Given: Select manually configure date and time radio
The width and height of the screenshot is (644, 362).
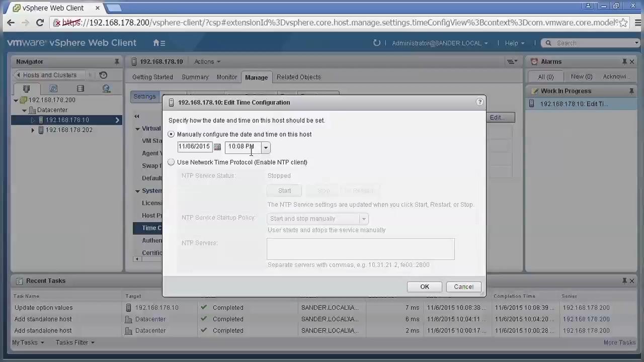Looking at the screenshot, I should 171,134.
